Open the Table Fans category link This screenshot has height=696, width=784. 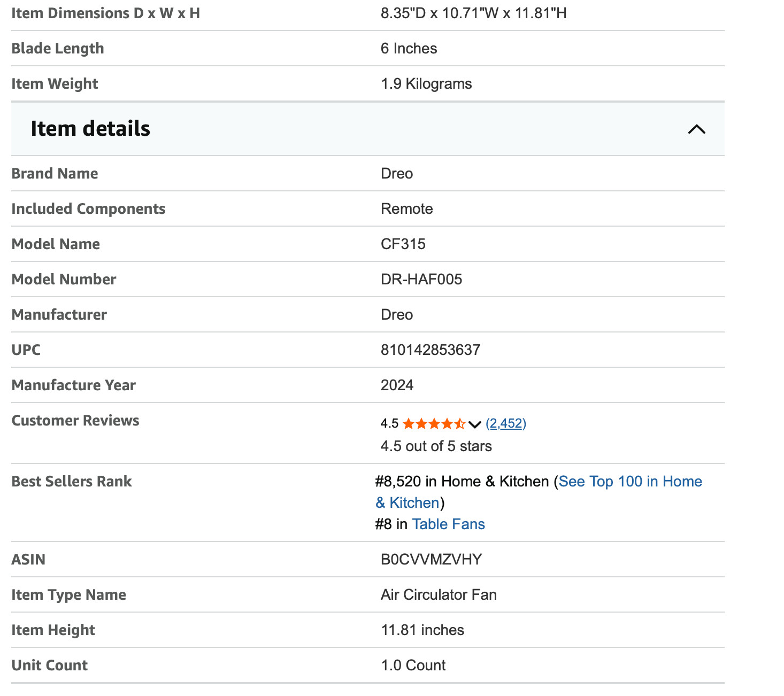coord(448,524)
